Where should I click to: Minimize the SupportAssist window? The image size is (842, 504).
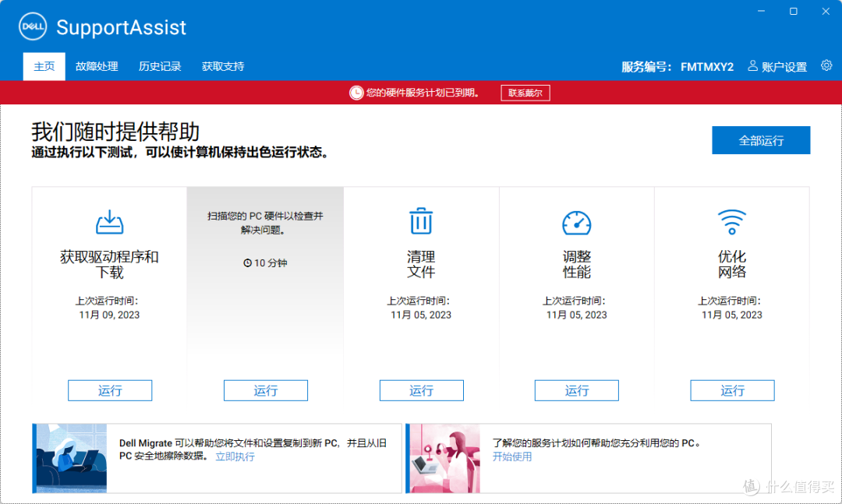(762, 11)
